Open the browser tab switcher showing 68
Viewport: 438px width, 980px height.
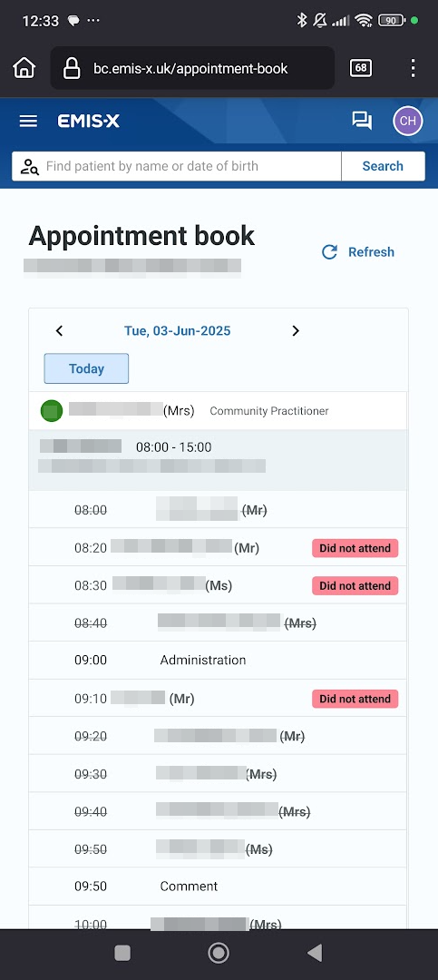(x=361, y=67)
